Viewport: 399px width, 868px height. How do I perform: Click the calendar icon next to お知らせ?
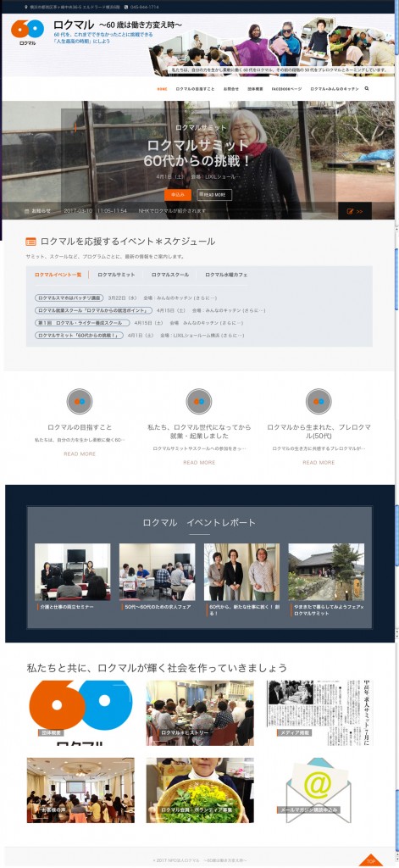[26, 211]
